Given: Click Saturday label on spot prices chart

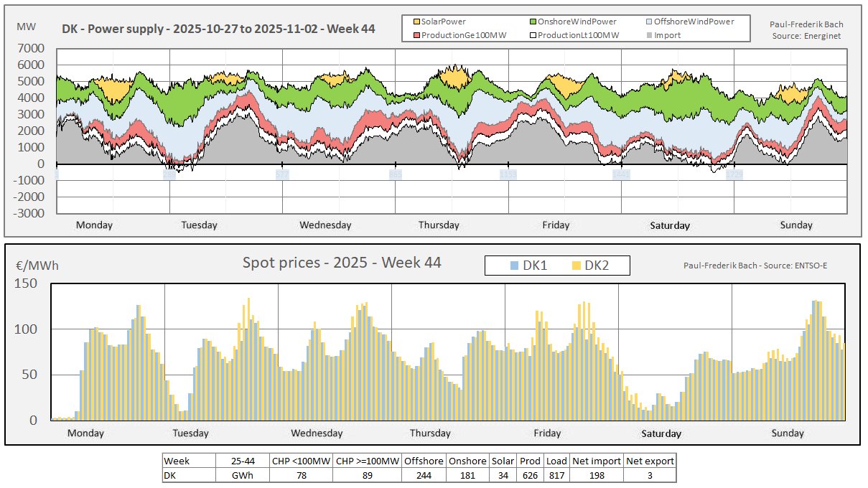Looking at the screenshot, I should [661, 433].
